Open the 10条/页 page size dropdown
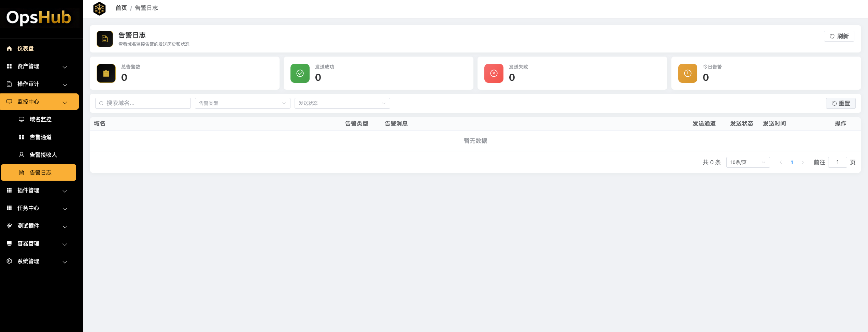 click(748, 162)
